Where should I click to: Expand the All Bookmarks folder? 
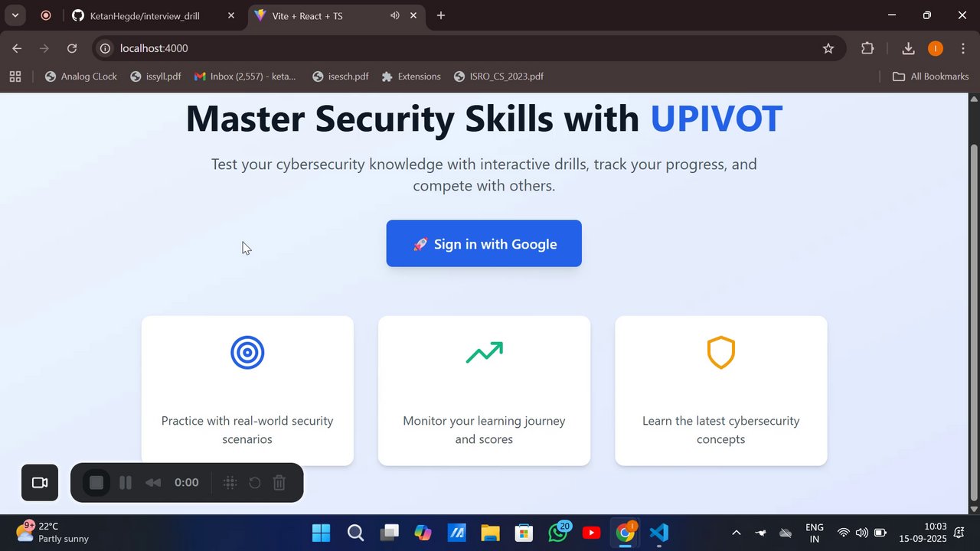pyautogui.click(x=931, y=77)
